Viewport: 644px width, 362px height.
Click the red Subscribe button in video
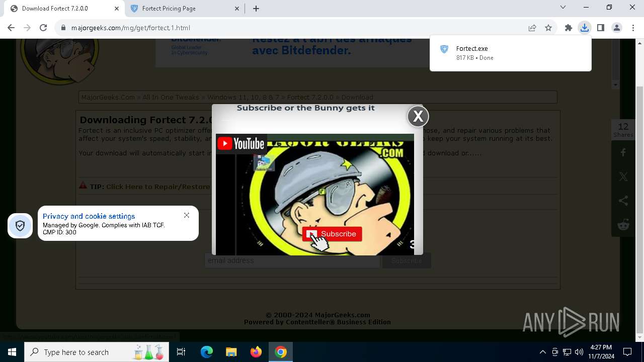click(x=332, y=234)
